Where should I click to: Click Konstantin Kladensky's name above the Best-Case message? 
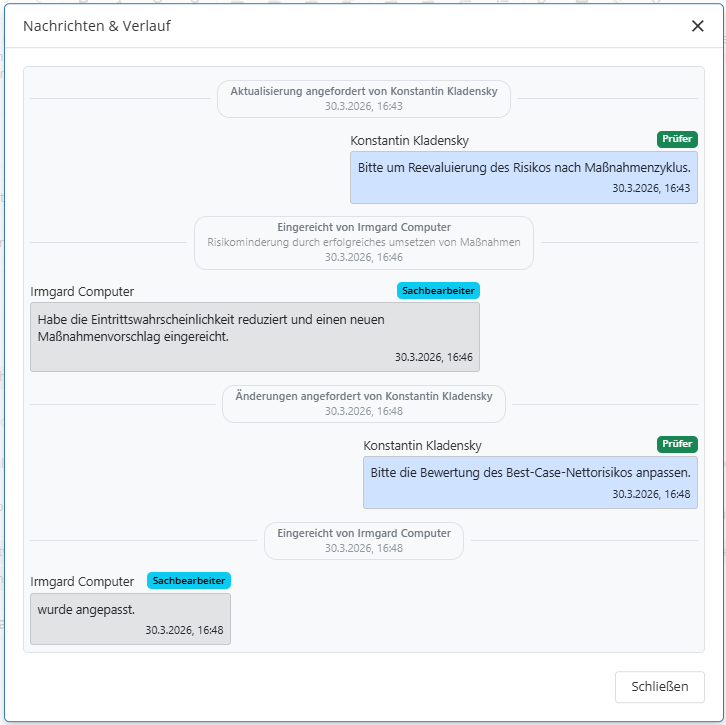click(422, 446)
